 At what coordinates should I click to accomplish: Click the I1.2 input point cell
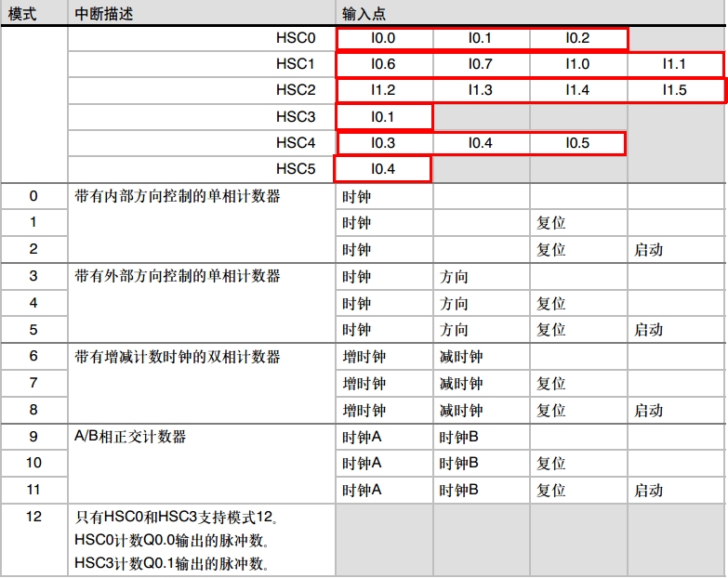click(383, 90)
